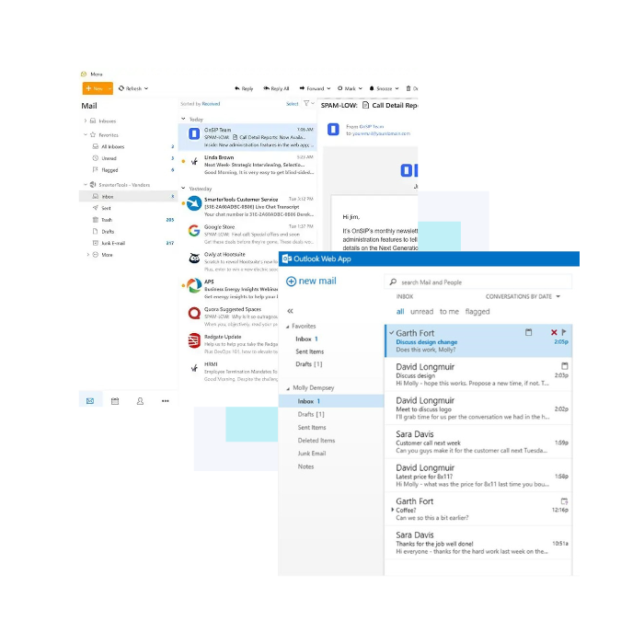Click the APS sender avatar

(x=194, y=285)
